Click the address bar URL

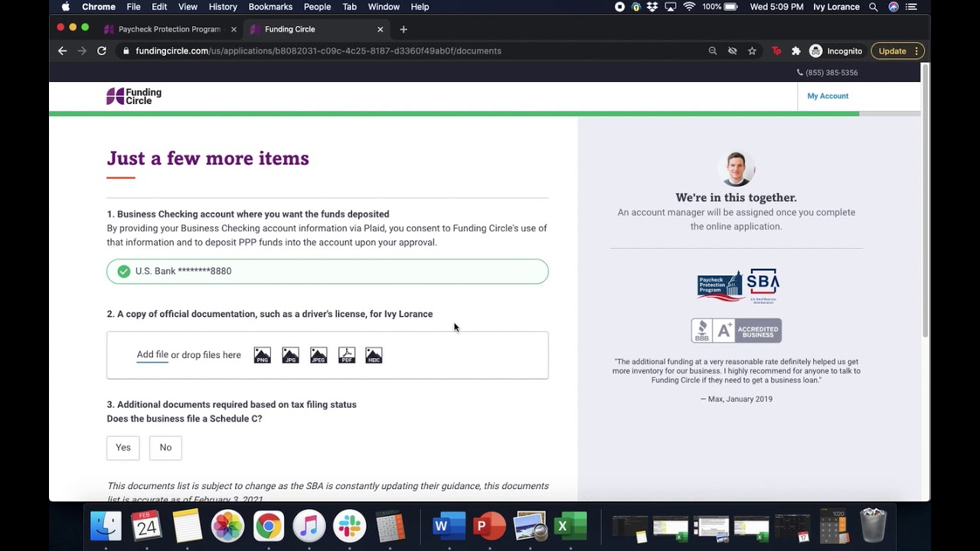pos(318,51)
